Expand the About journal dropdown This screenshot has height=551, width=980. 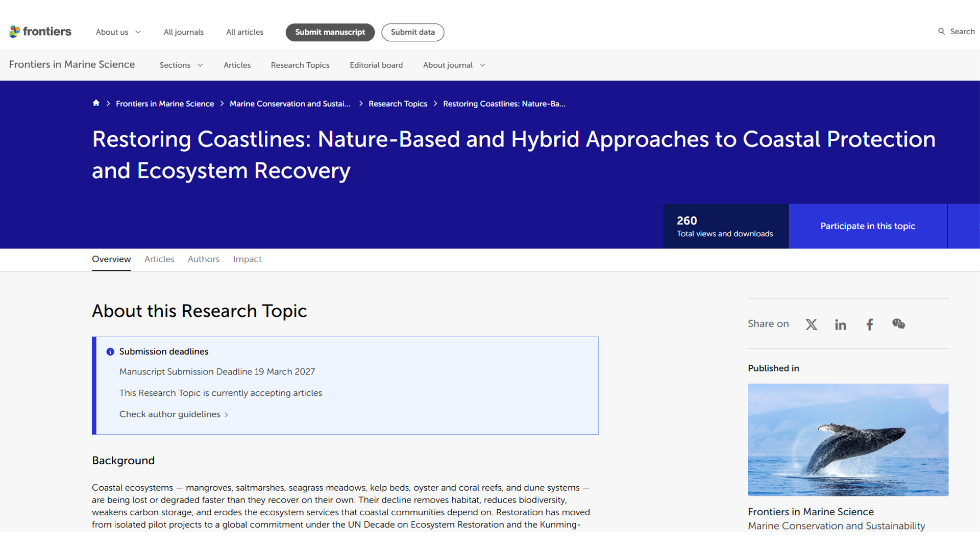pos(454,65)
